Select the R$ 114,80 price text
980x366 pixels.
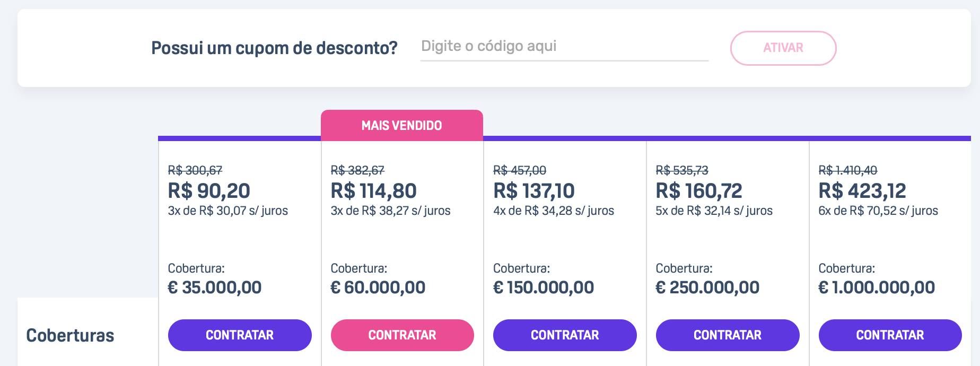(x=373, y=190)
